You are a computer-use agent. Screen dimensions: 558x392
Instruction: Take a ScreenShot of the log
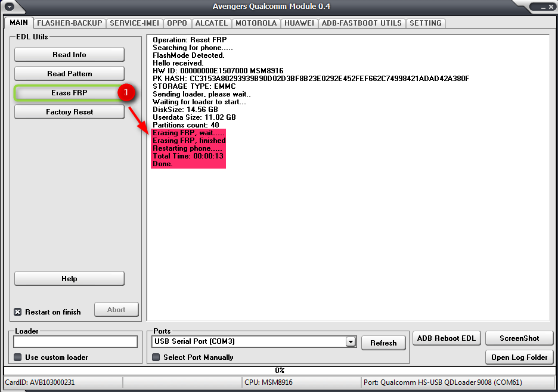519,338
